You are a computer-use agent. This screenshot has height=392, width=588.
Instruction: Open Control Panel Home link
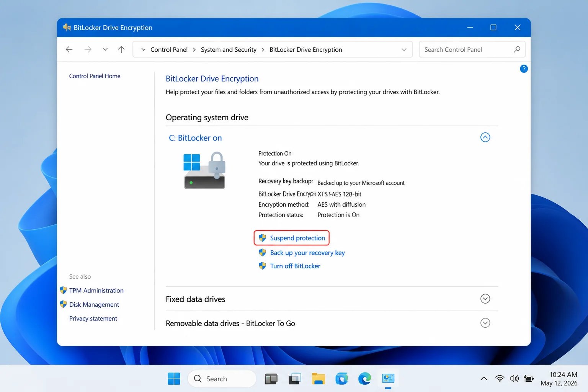95,76
